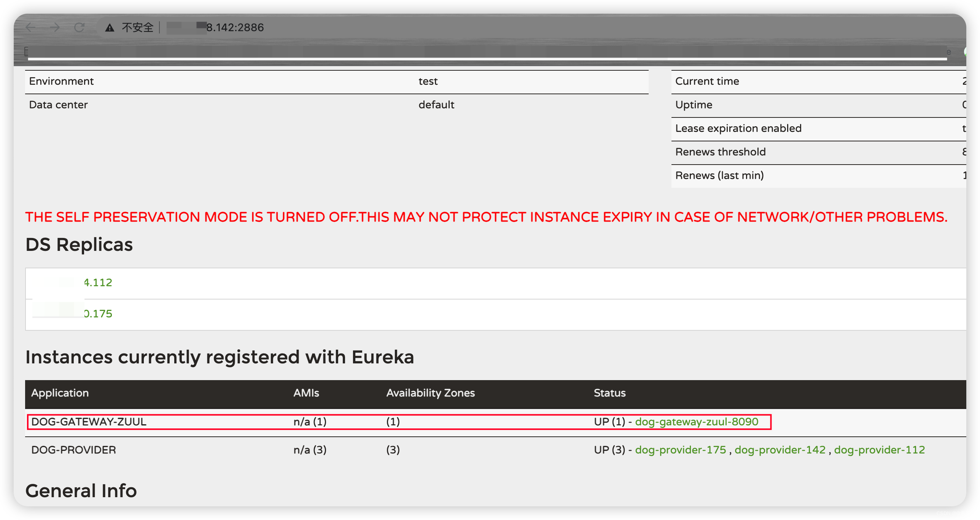
Task: Open the dog-provider-142 instance link
Action: (x=780, y=450)
